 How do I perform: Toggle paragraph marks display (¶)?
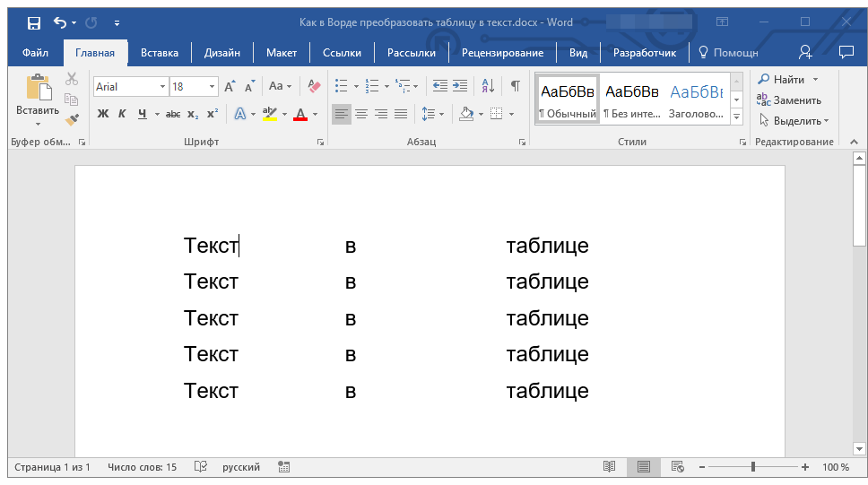(515, 86)
